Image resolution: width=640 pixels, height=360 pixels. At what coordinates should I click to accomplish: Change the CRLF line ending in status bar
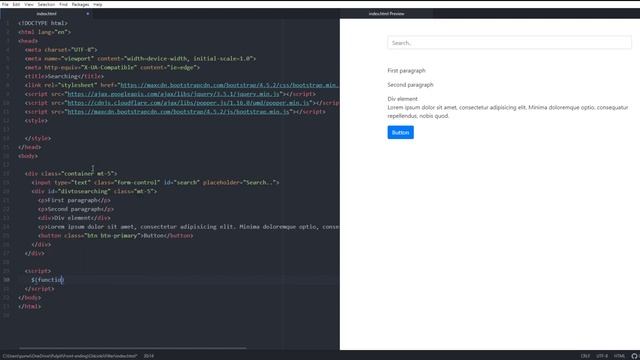pos(585,356)
